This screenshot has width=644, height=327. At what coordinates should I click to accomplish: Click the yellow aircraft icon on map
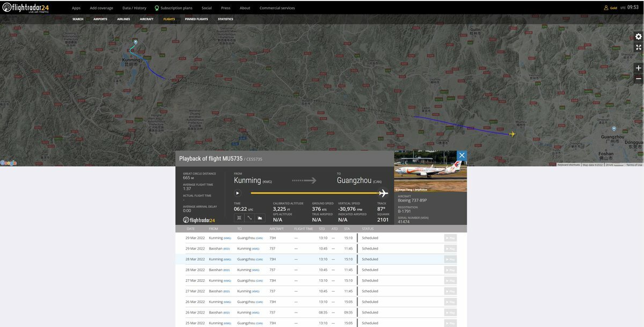coord(512,134)
